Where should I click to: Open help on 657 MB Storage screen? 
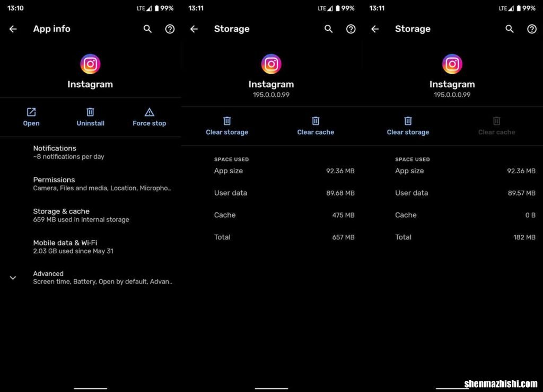tap(351, 29)
